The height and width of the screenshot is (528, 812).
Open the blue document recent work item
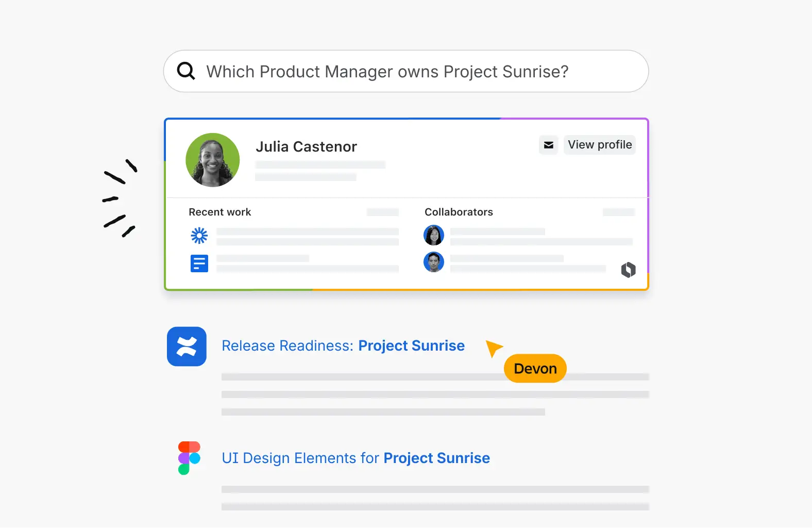(199, 263)
